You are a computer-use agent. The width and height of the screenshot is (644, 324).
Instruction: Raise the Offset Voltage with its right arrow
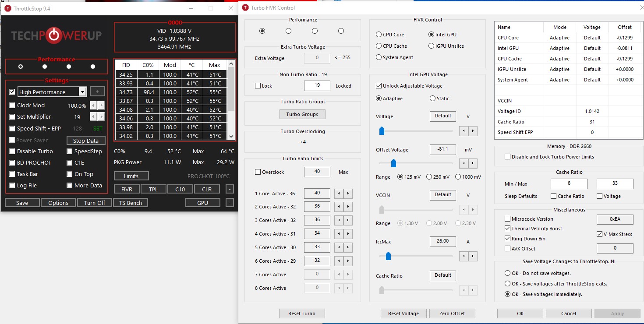click(473, 163)
